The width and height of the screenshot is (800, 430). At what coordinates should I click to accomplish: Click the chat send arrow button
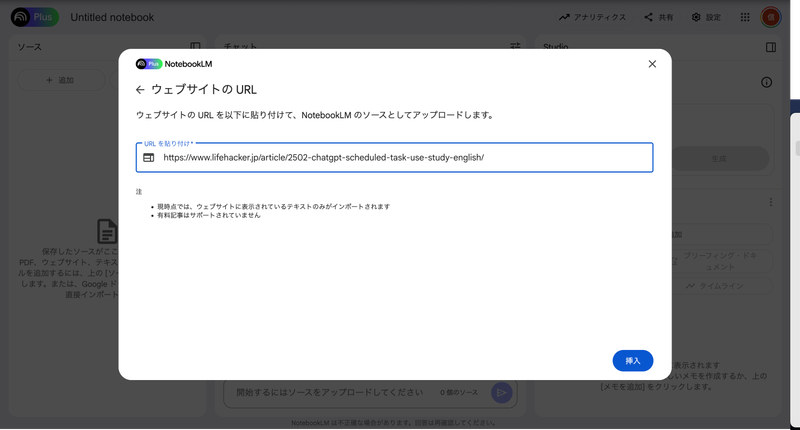502,392
